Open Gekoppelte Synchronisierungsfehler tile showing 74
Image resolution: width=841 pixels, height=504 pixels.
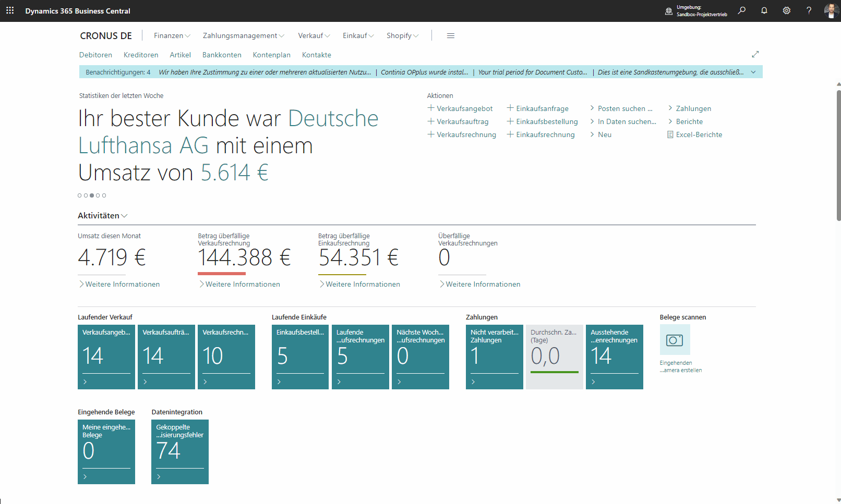click(x=180, y=452)
